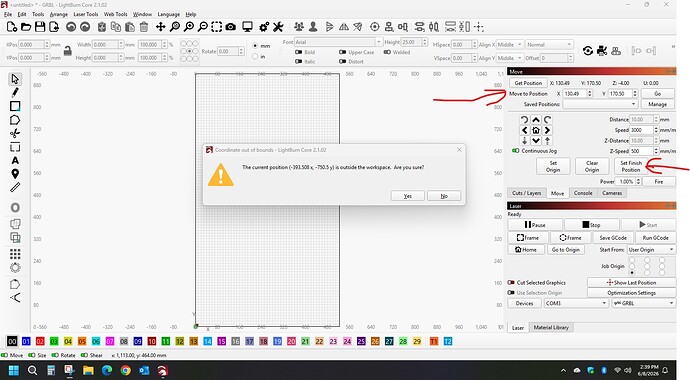Select the Polygon tool
Viewport: 690px width, 380px height.
click(15, 120)
